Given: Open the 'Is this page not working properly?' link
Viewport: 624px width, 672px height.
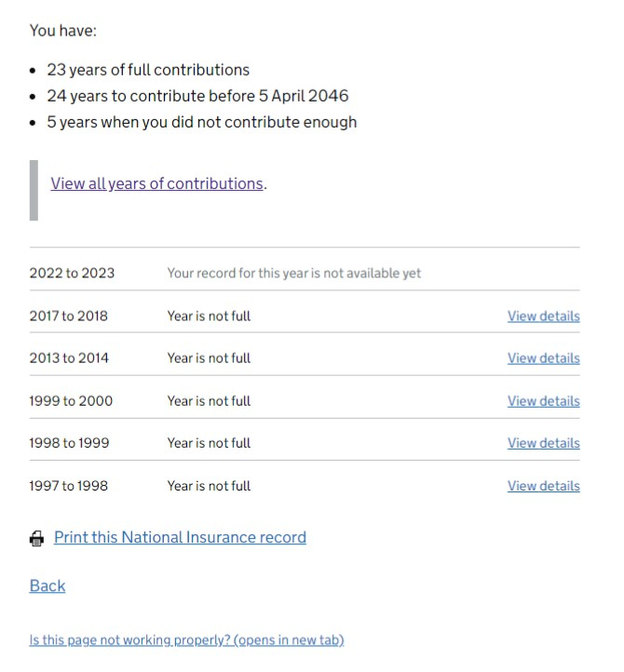Looking at the screenshot, I should click(186, 639).
